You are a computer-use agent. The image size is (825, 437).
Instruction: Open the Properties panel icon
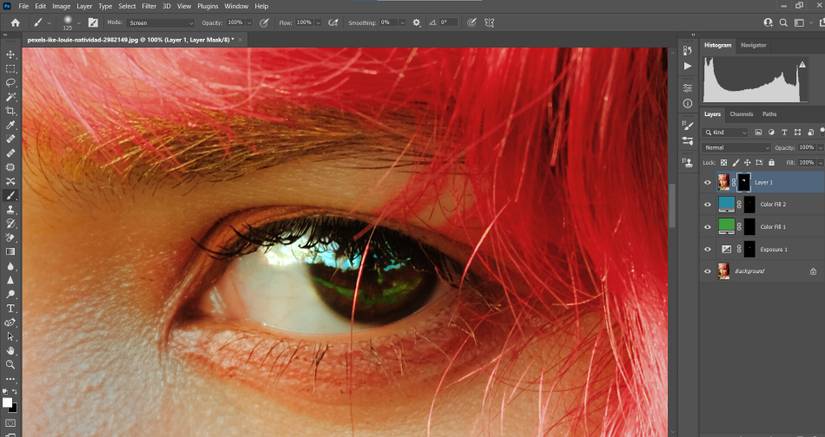tap(687, 88)
